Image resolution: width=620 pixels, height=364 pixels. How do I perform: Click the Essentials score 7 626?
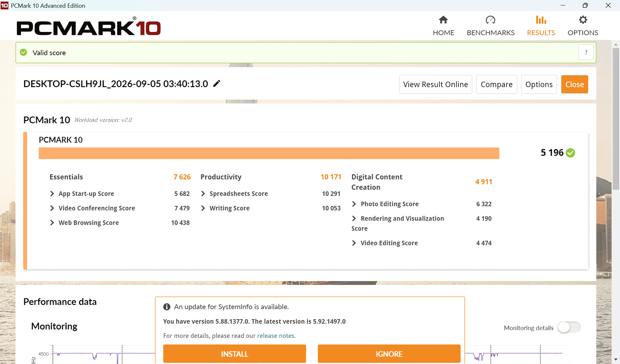(x=182, y=177)
